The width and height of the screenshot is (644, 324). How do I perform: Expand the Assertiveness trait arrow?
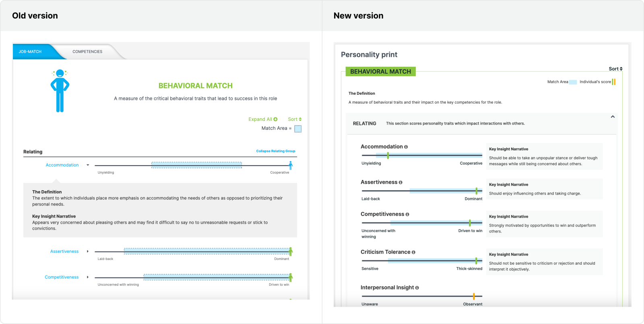(88, 251)
